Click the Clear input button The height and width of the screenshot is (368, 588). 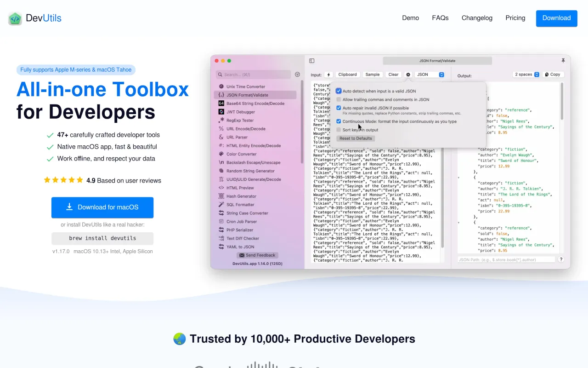tap(394, 75)
